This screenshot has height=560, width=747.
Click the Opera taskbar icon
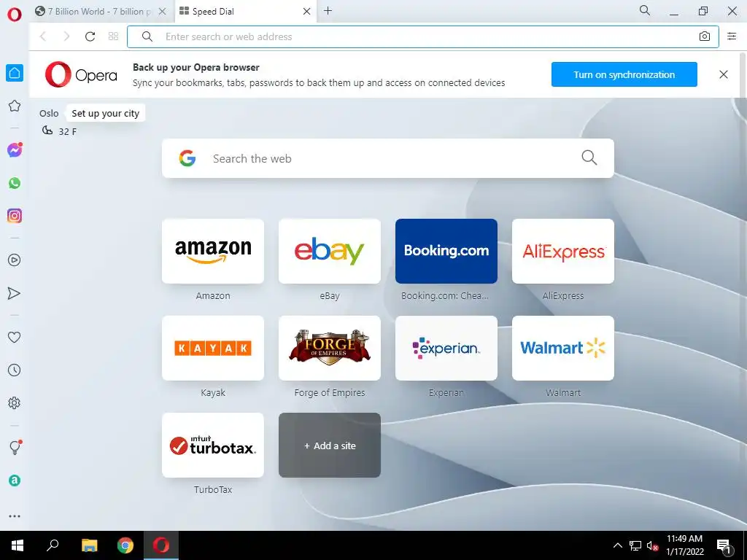(x=161, y=545)
